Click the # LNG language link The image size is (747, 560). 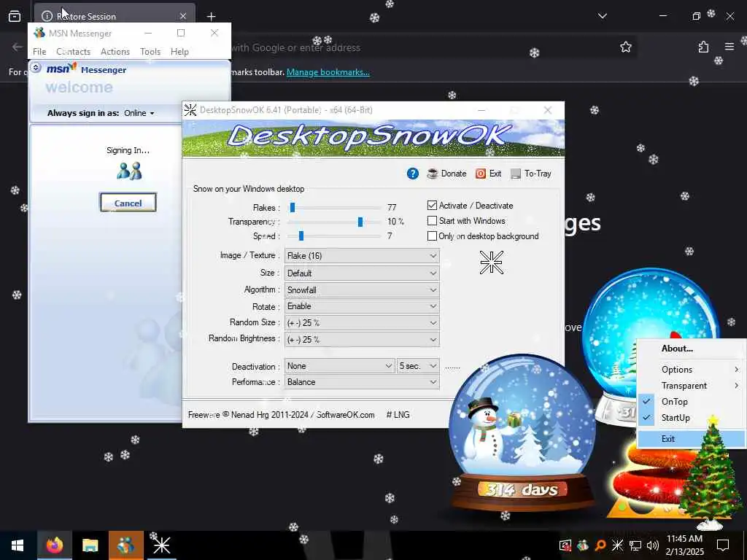398,415
